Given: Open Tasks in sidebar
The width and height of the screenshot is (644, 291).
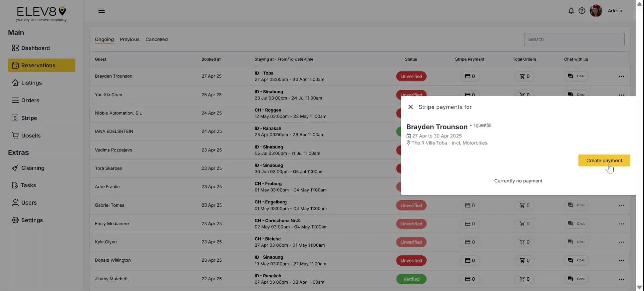Looking at the screenshot, I should coord(42,185).
